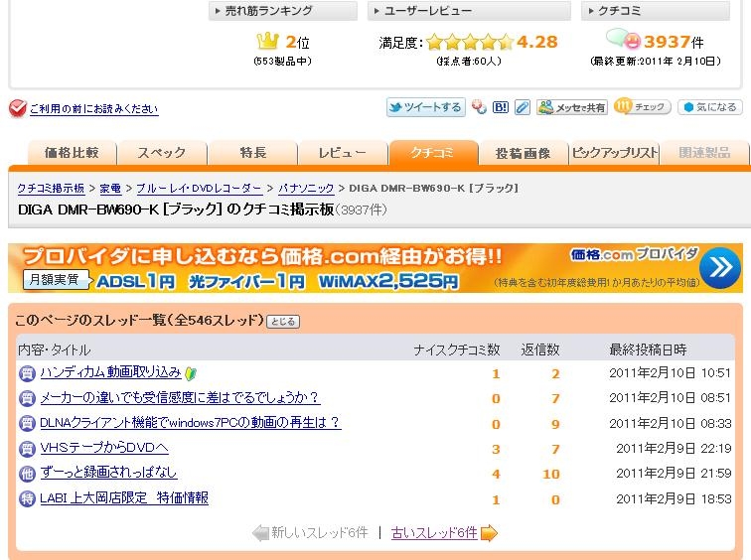The width and height of the screenshot is (751, 560).
Task: Open thread LABI 上大岡店限定 特価情報
Action: point(124,497)
